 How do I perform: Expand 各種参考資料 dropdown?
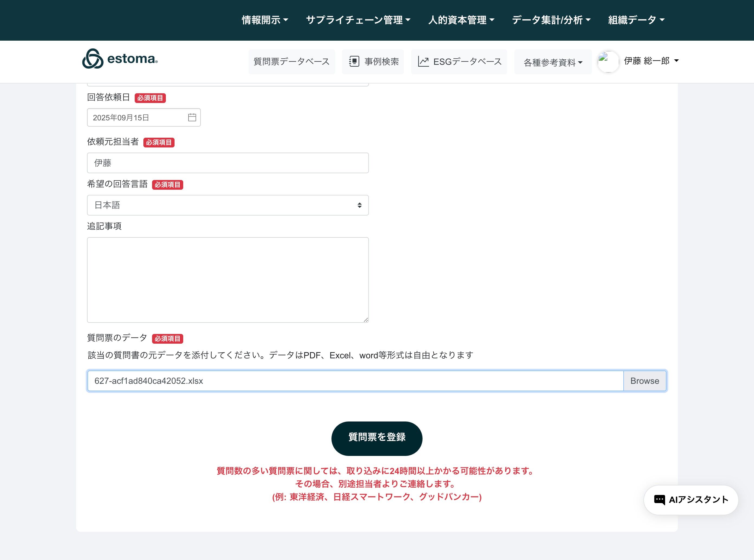click(x=553, y=62)
